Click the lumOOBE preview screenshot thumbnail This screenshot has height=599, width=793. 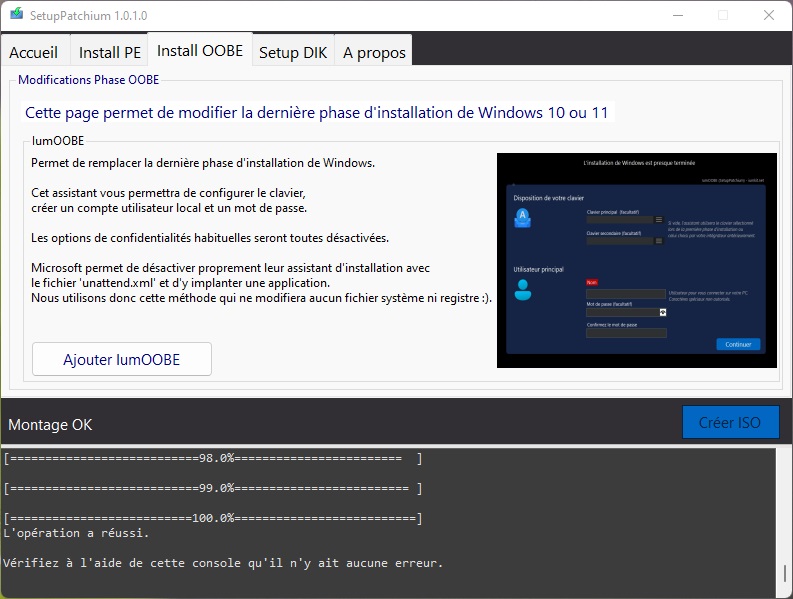coord(637,261)
